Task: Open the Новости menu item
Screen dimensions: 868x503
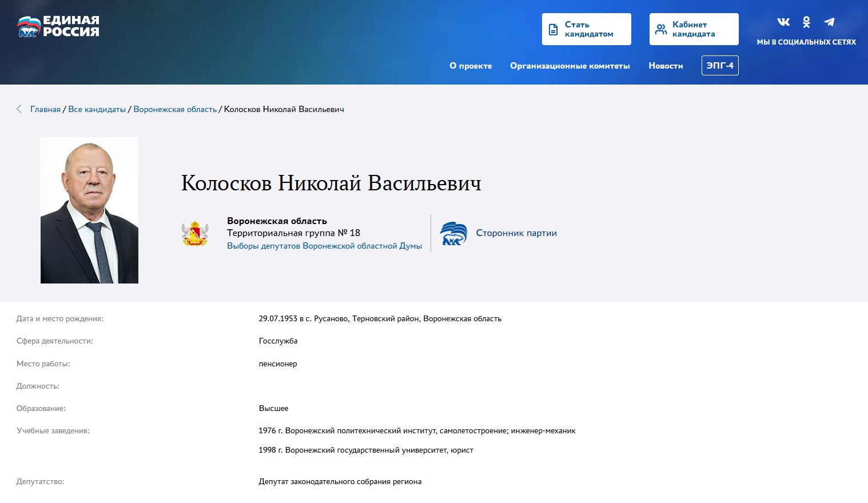Action: tap(666, 66)
